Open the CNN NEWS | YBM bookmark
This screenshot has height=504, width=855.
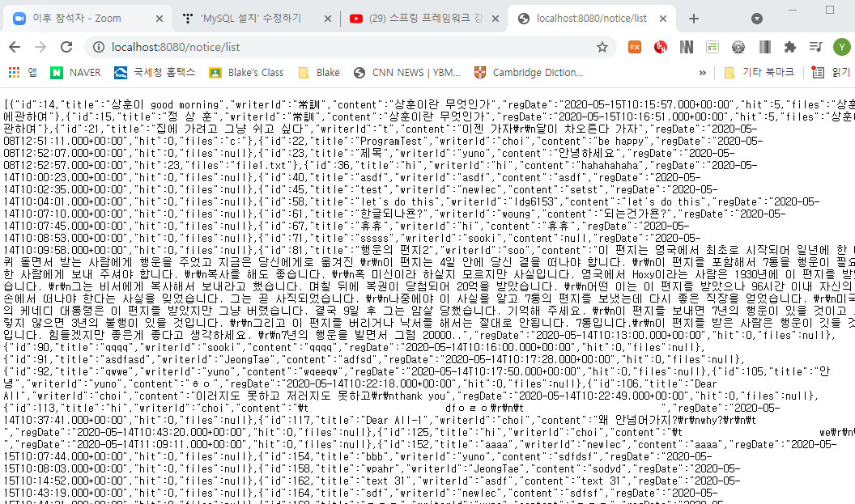(406, 73)
